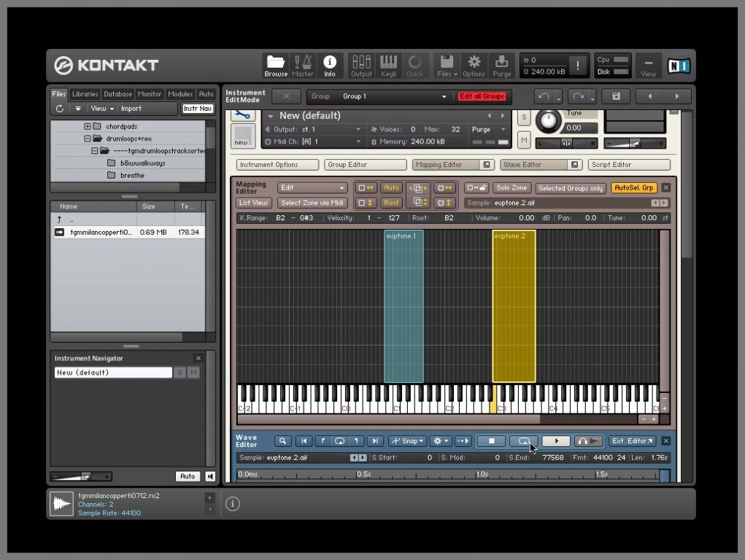Click the NI logo
Viewport: 745px width, 560px height.
click(679, 66)
